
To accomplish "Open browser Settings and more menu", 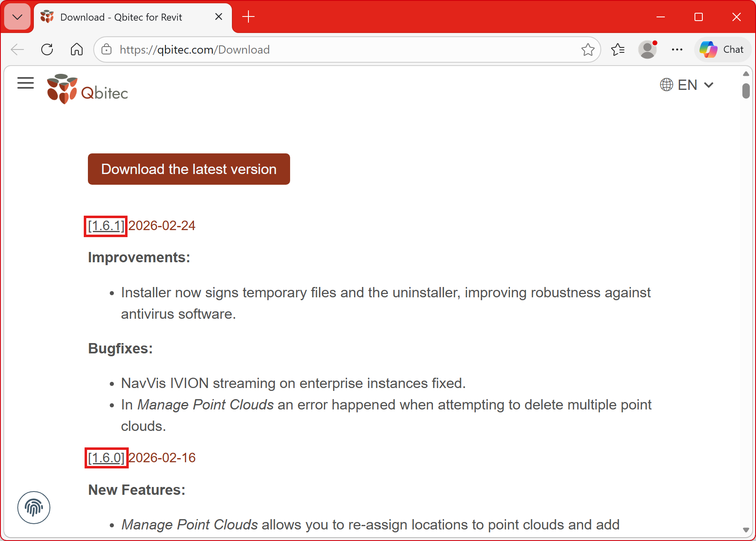I will [x=677, y=49].
